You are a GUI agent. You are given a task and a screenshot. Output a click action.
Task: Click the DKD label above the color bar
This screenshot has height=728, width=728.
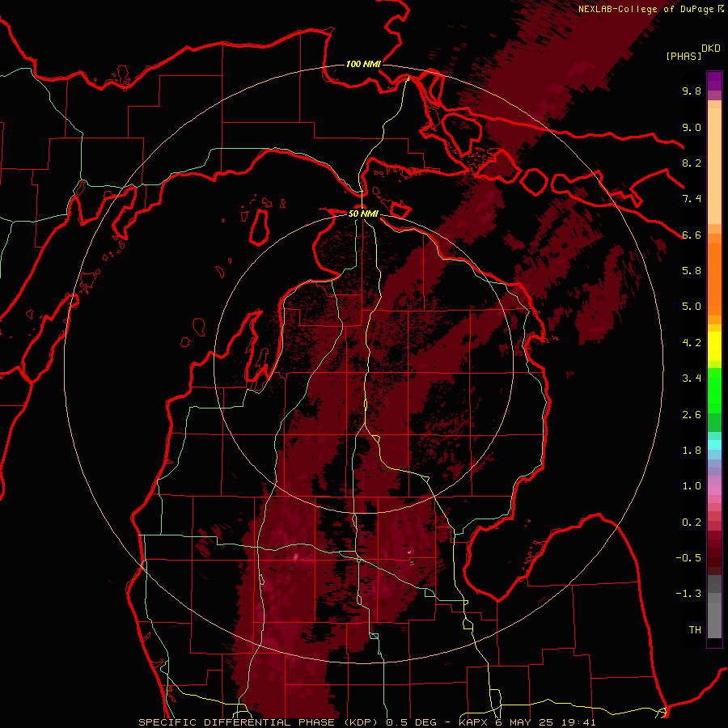click(710, 49)
